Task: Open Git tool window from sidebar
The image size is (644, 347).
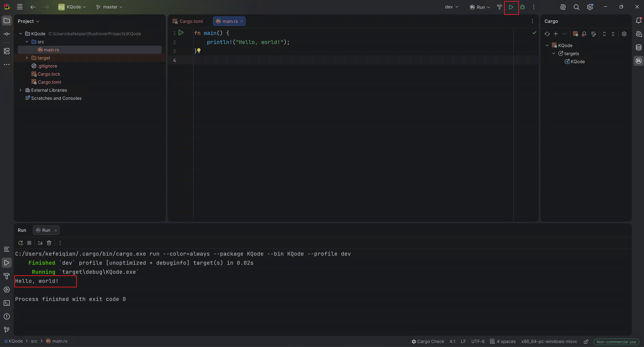Action: point(7,330)
